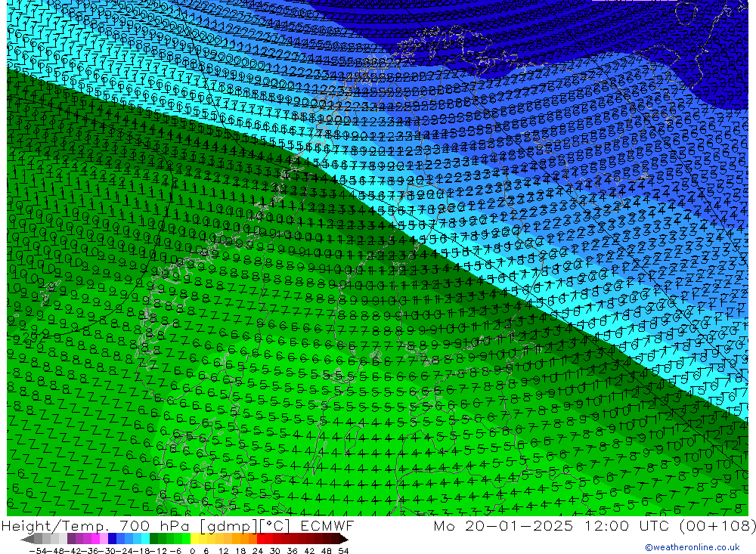Click the dark blue legend swatch above -30
The width and height of the screenshot is (756, 554).
(x=112, y=539)
